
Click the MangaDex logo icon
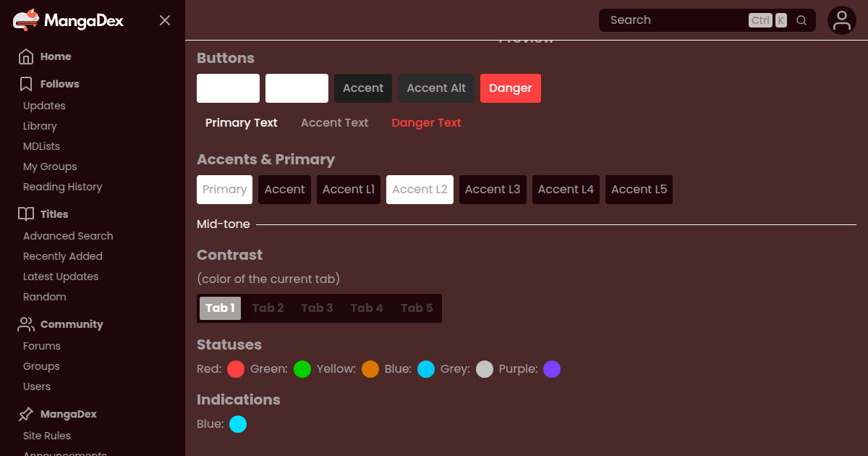pos(27,20)
